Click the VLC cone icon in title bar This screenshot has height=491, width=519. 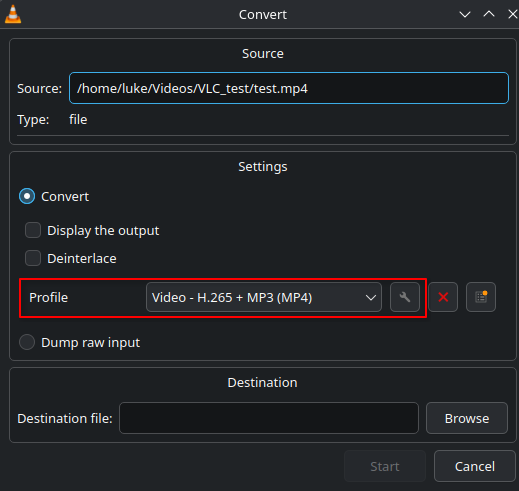[13, 14]
